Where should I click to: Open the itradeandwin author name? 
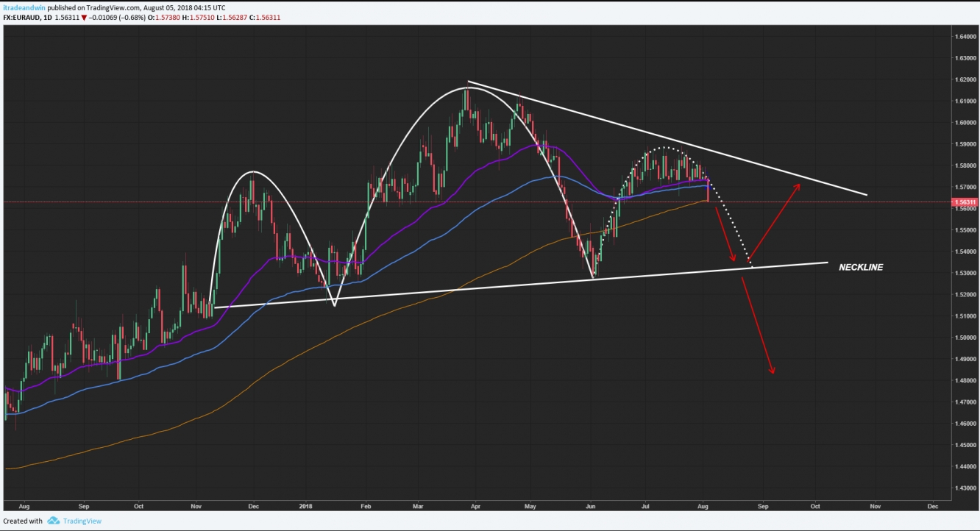pyautogui.click(x=24, y=8)
